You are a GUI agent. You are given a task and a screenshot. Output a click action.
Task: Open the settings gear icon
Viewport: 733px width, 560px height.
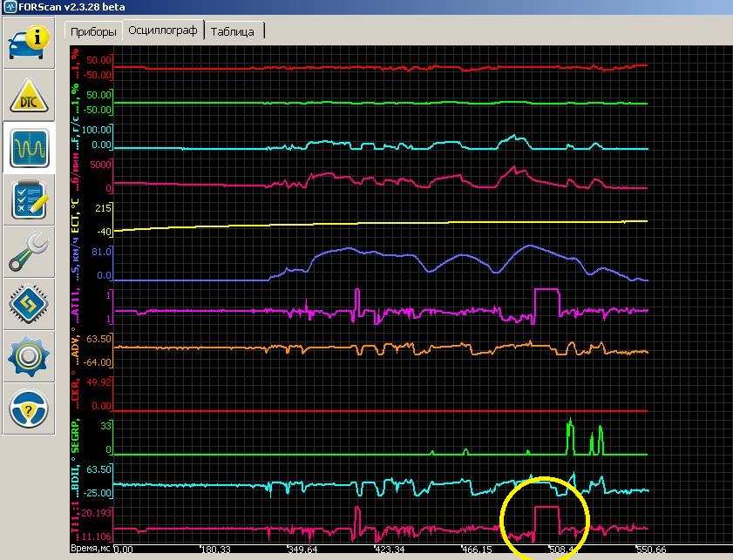(29, 357)
